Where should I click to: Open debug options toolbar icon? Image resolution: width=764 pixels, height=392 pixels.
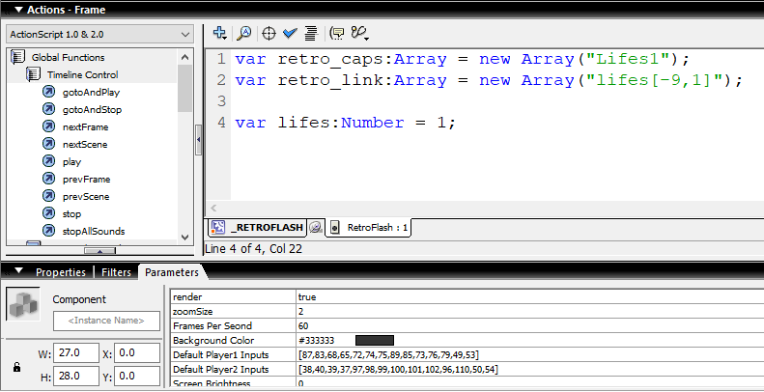tap(360, 33)
